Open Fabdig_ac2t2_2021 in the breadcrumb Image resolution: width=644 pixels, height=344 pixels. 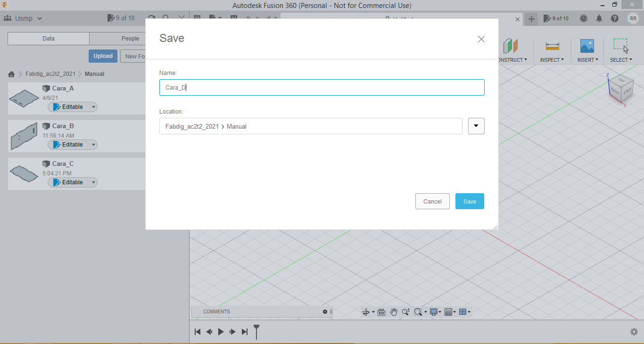(50, 74)
